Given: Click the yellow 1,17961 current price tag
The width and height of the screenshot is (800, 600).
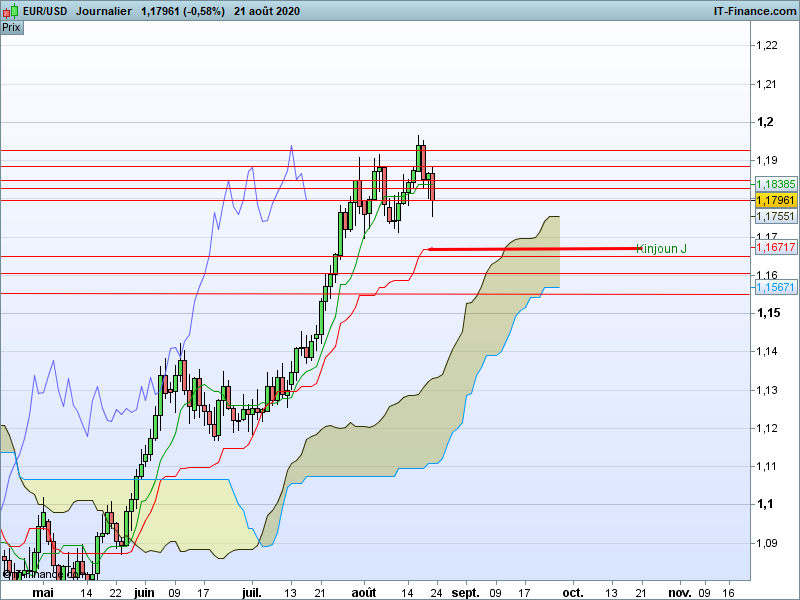Looking at the screenshot, I should pos(776,200).
